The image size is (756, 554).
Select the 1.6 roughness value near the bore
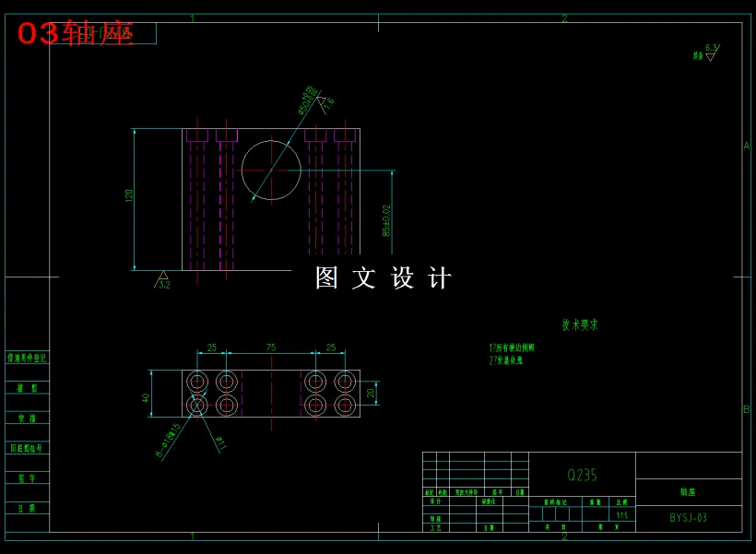[x=329, y=102]
